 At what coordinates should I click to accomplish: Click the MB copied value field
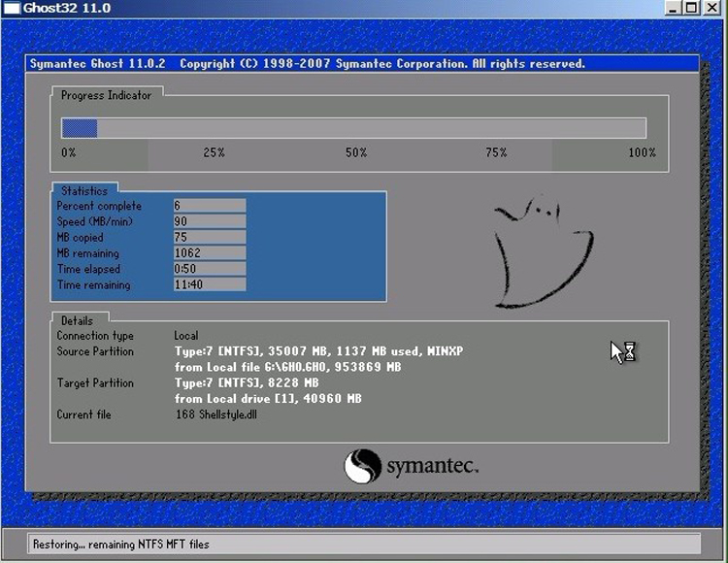tap(208, 237)
